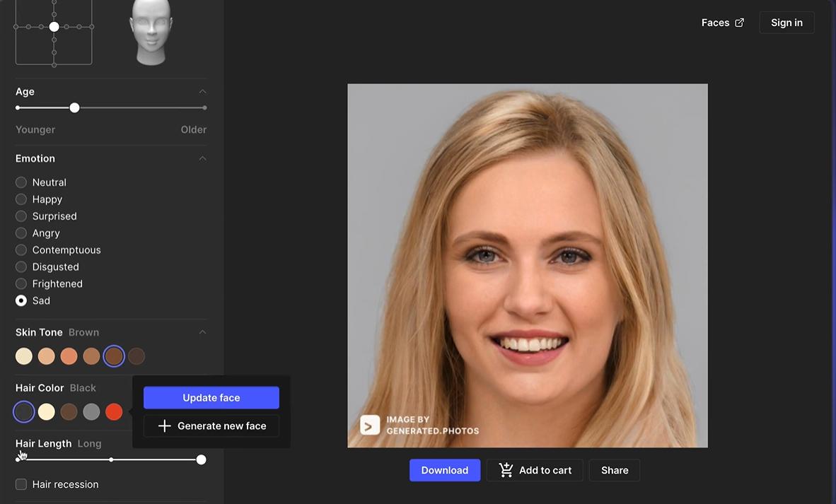Collapse the Age section chevron

(x=202, y=92)
